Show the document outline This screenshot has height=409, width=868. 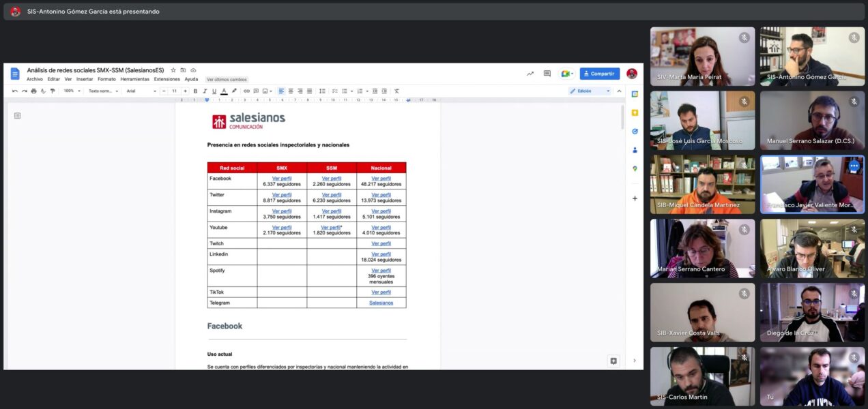(x=18, y=115)
